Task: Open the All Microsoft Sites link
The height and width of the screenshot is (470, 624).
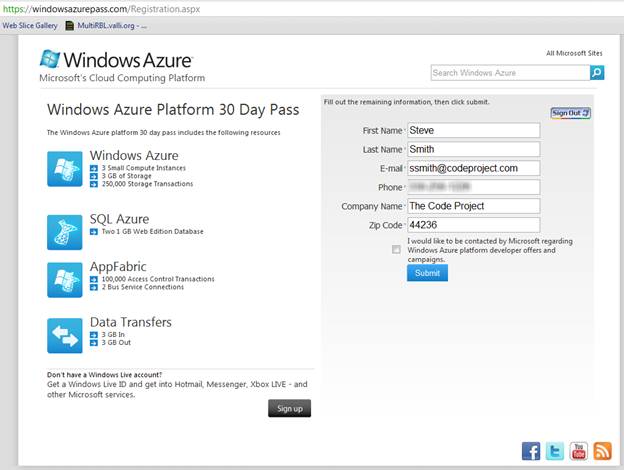Action: [x=574, y=53]
